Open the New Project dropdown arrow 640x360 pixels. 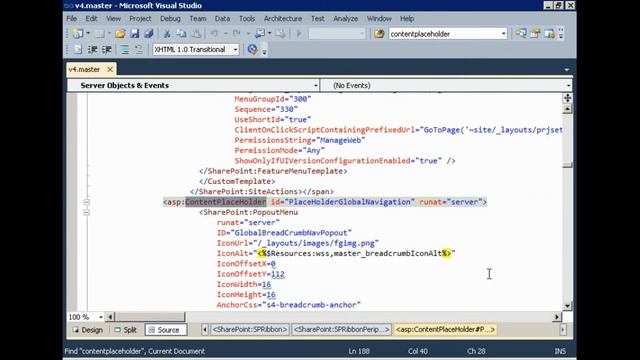pyautogui.click(x=88, y=34)
